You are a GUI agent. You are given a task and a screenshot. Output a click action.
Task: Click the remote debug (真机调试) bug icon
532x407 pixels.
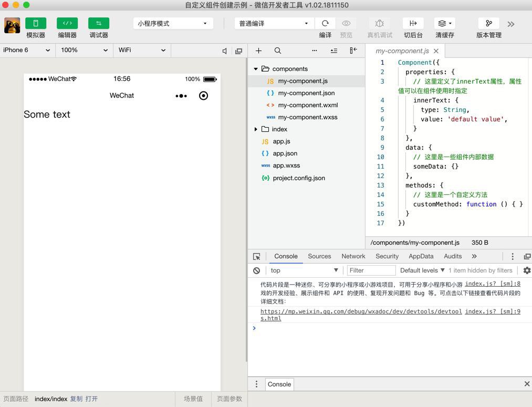380,23
